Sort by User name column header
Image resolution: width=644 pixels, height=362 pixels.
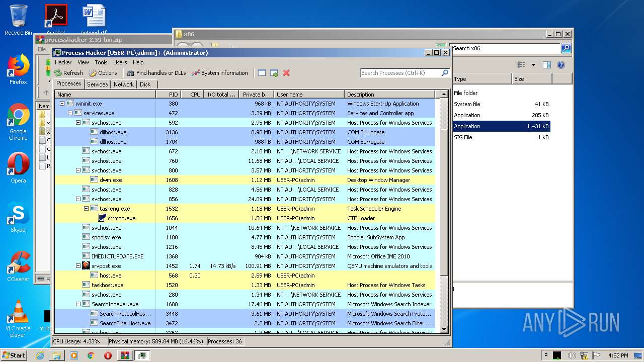click(309, 94)
